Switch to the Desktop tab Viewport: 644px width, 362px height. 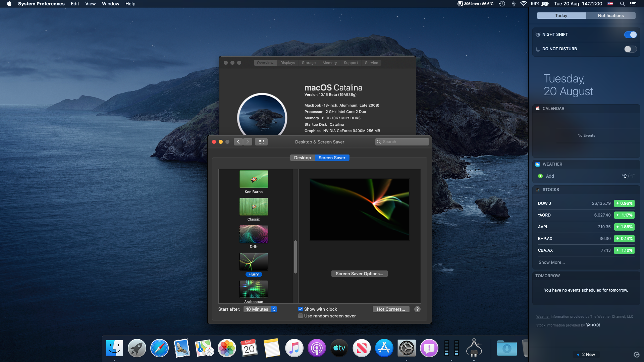[302, 158]
